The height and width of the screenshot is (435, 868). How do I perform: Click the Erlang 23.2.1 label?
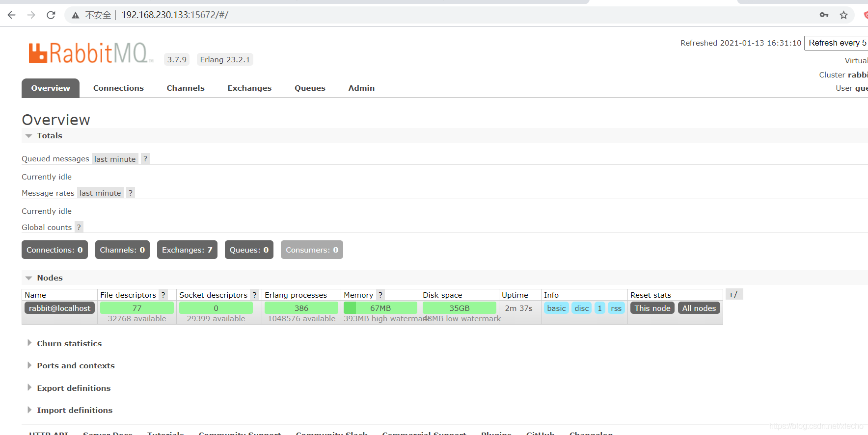click(225, 59)
